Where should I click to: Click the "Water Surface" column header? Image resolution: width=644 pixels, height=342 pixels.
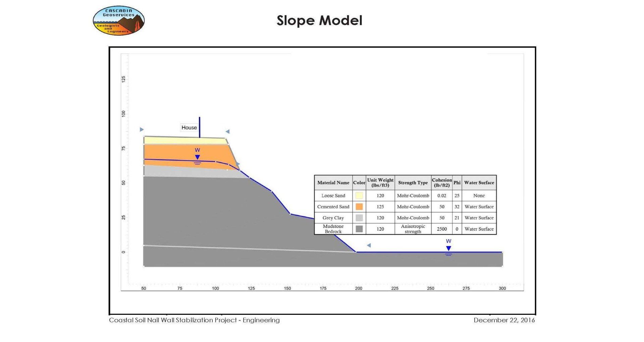[479, 183]
